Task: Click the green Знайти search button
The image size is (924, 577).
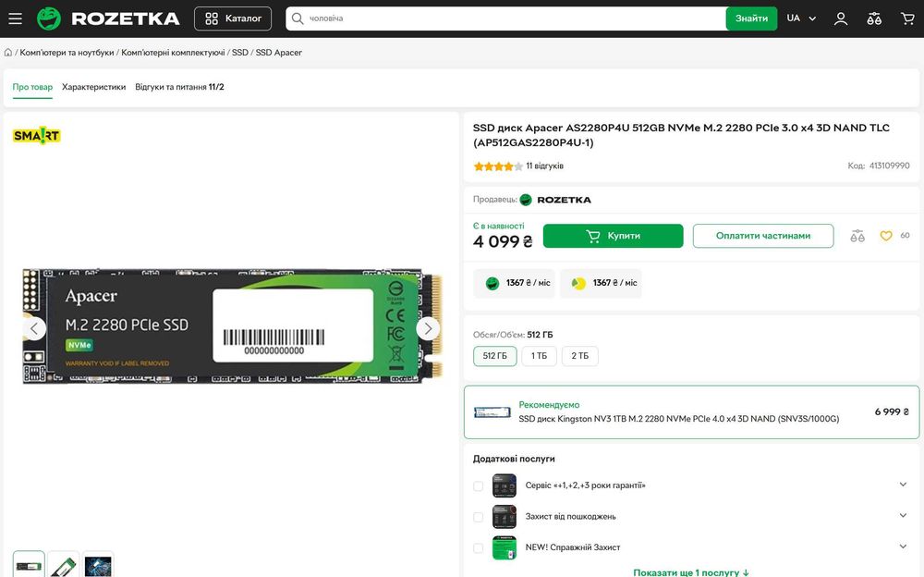Action: click(x=751, y=18)
